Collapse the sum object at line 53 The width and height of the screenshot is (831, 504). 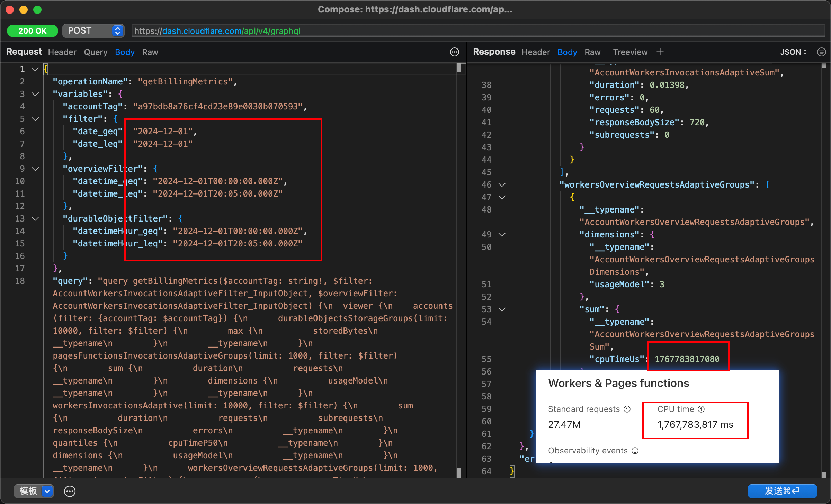[502, 309]
